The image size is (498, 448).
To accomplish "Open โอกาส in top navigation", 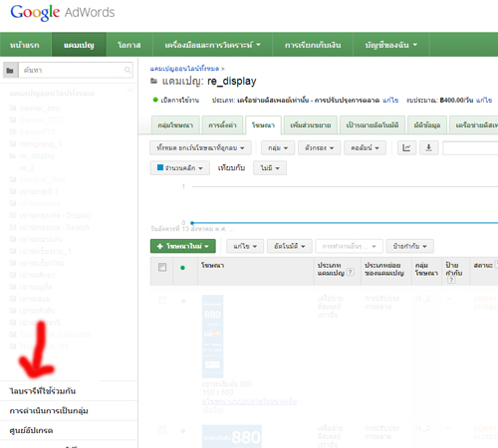I will click(129, 45).
